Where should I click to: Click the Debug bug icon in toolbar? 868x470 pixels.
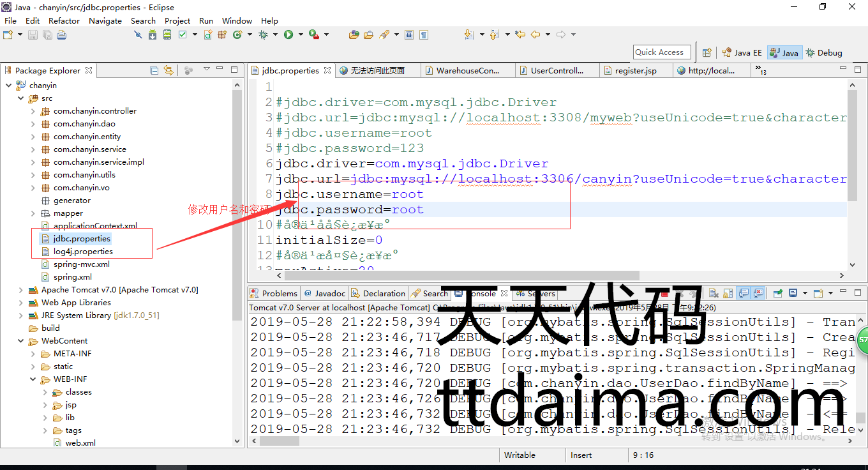(x=263, y=35)
